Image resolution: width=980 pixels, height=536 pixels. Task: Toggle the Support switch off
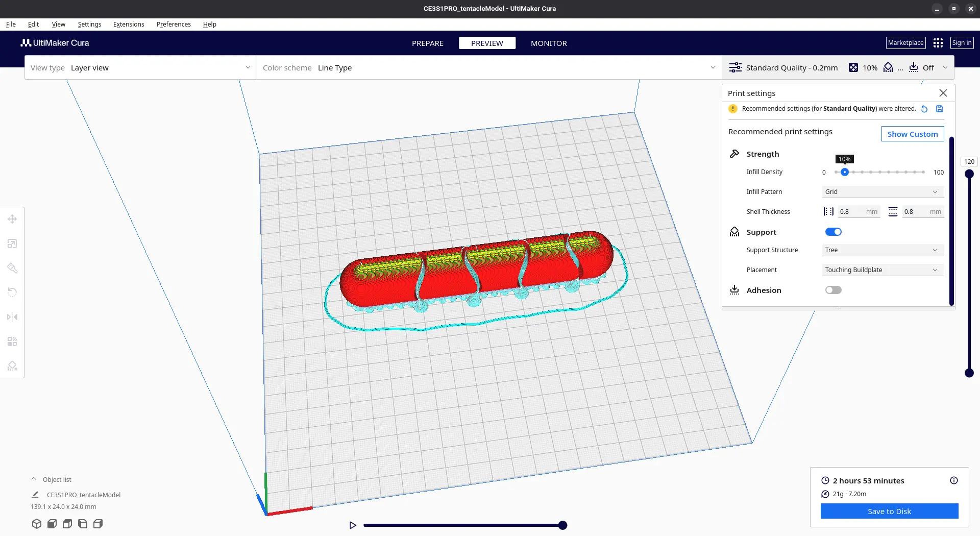pyautogui.click(x=834, y=232)
